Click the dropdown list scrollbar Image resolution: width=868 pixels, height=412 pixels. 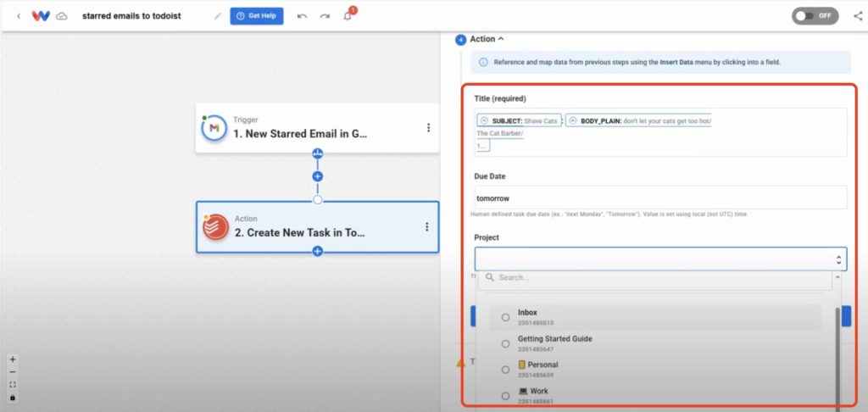[x=837, y=358]
